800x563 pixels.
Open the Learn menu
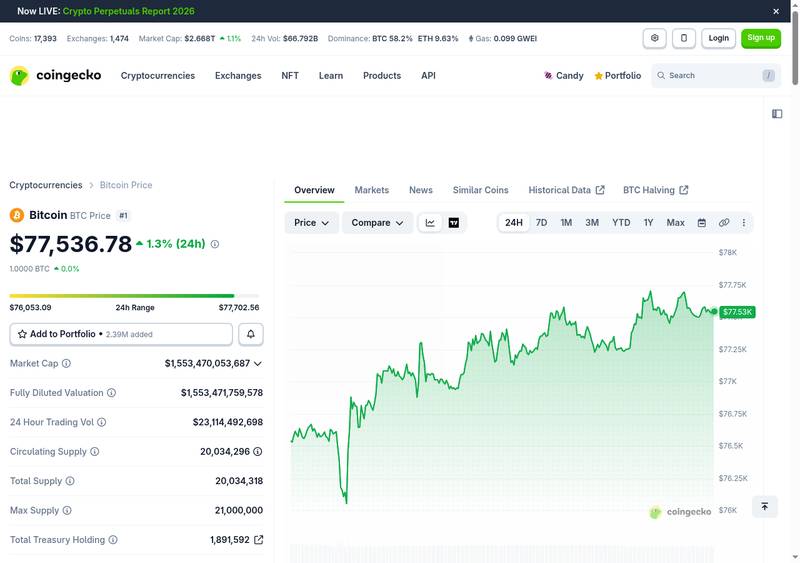[331, 76]
